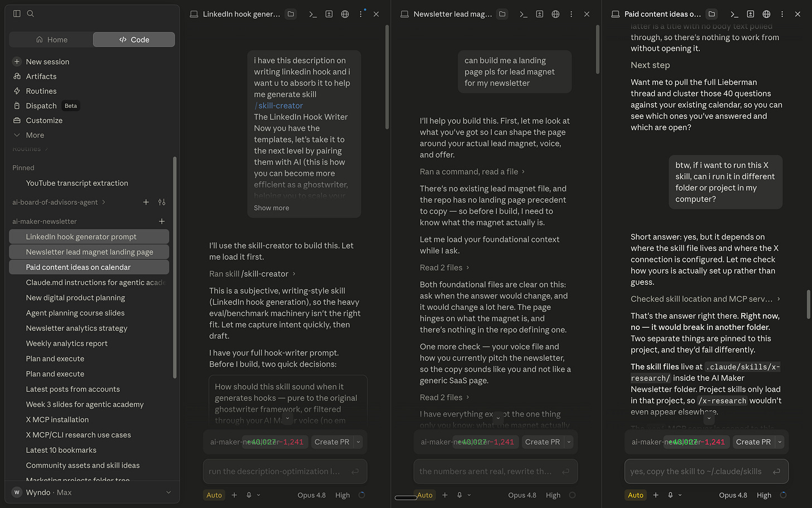This screenshot has width=812, height=508.
Task: Switch to the Code tab
Action: [134, 40]
